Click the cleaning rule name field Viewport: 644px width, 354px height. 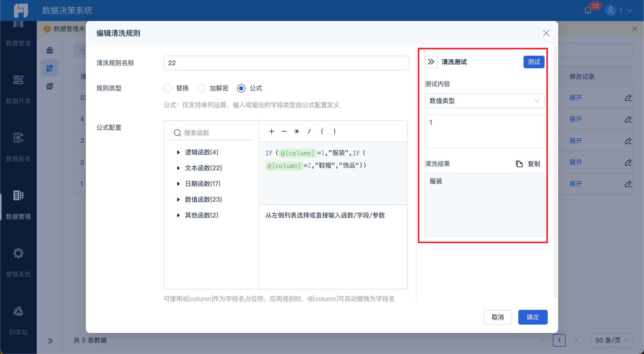(x=286, y=63)
